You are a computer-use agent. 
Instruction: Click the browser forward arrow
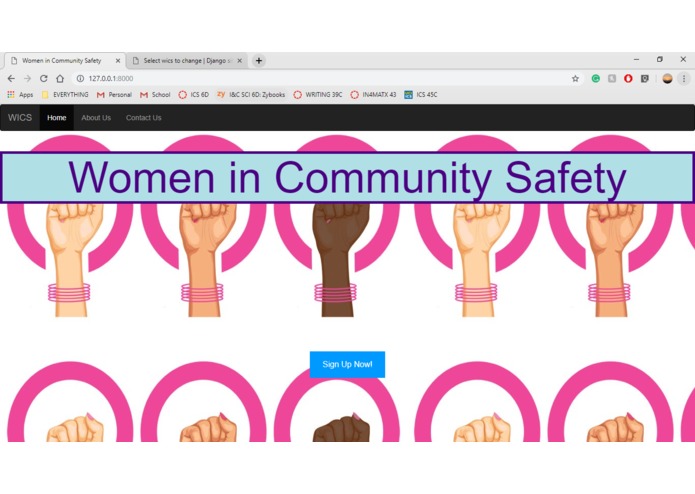(x=27, y=78)
